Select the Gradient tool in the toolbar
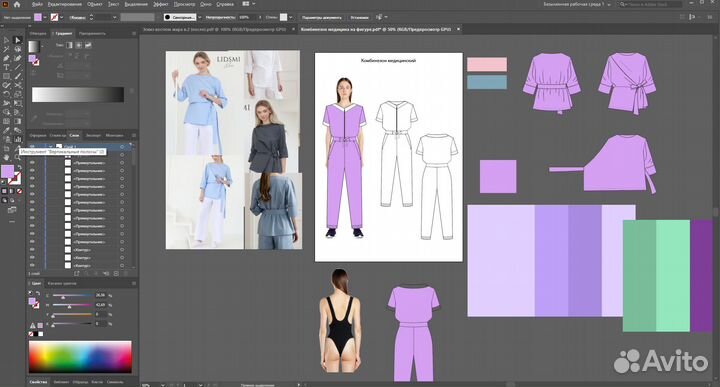 17,121
